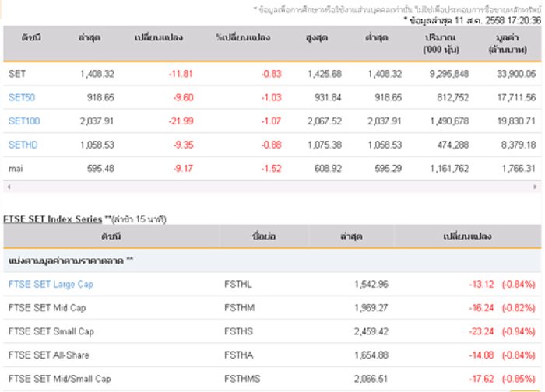Image resolution: width=545 pixels, height=392 pixels.
Task: Select the SET volume 9,295,848
Action: (449, 74)
